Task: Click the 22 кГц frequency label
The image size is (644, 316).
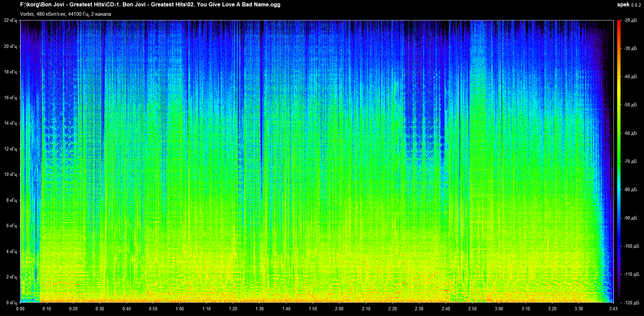Action: click(x=10, y=20)
